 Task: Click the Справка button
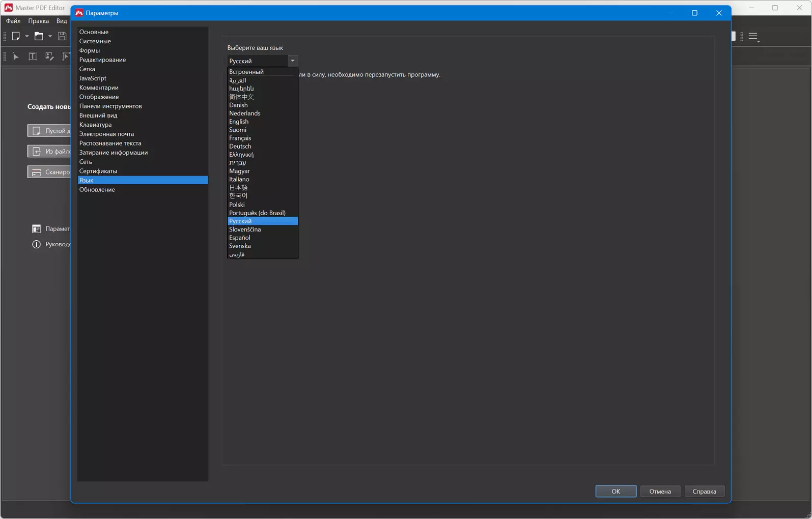coord(705,491)
